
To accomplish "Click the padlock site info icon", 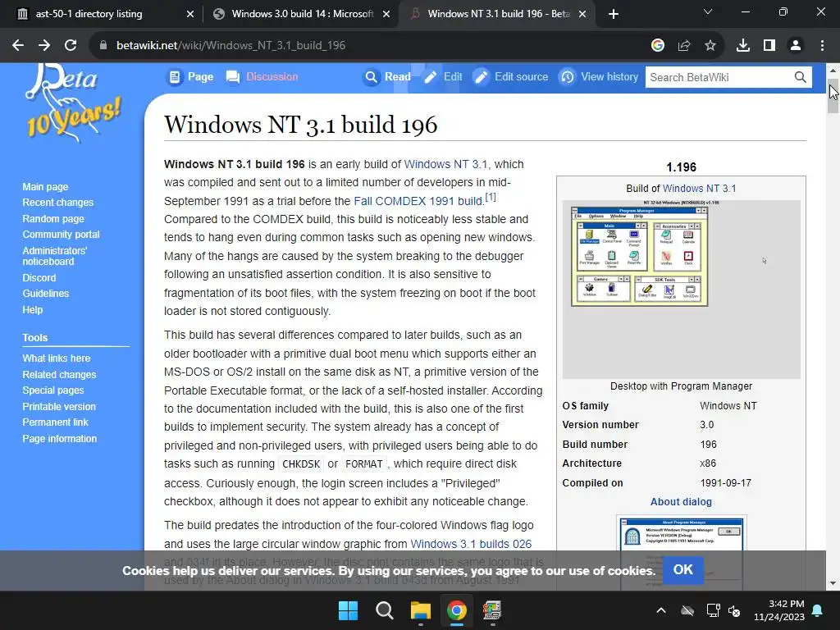I will click(103, 46).
